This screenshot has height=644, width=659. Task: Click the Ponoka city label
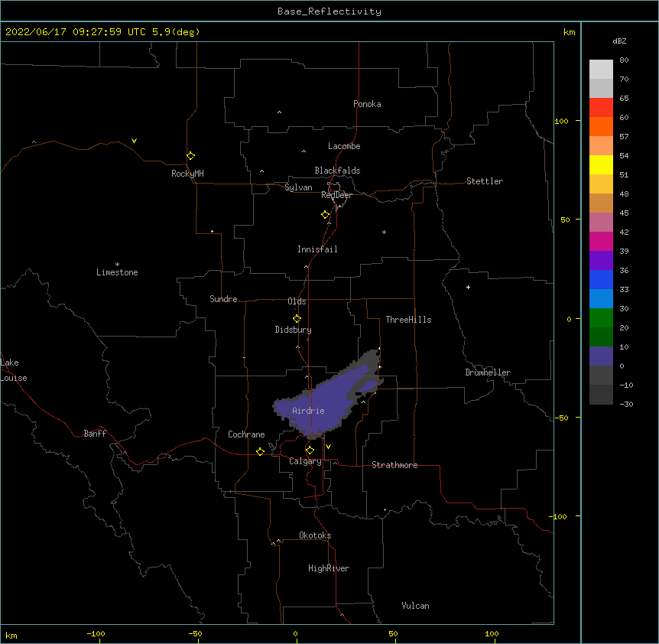(x=367, y=104)
